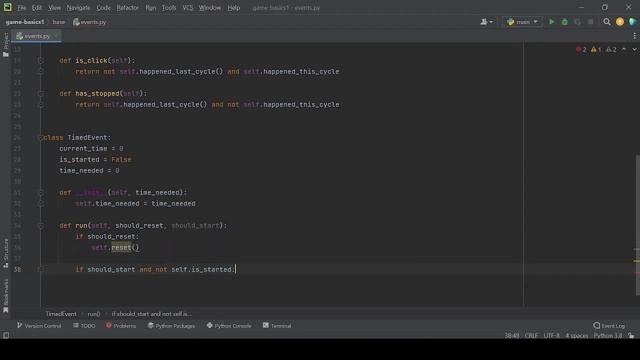
Task: Open the Problems tool window
Action: pos(121,326)
